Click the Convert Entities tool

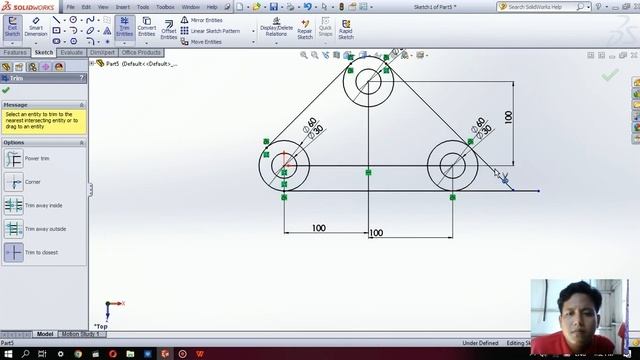(147, 27)
